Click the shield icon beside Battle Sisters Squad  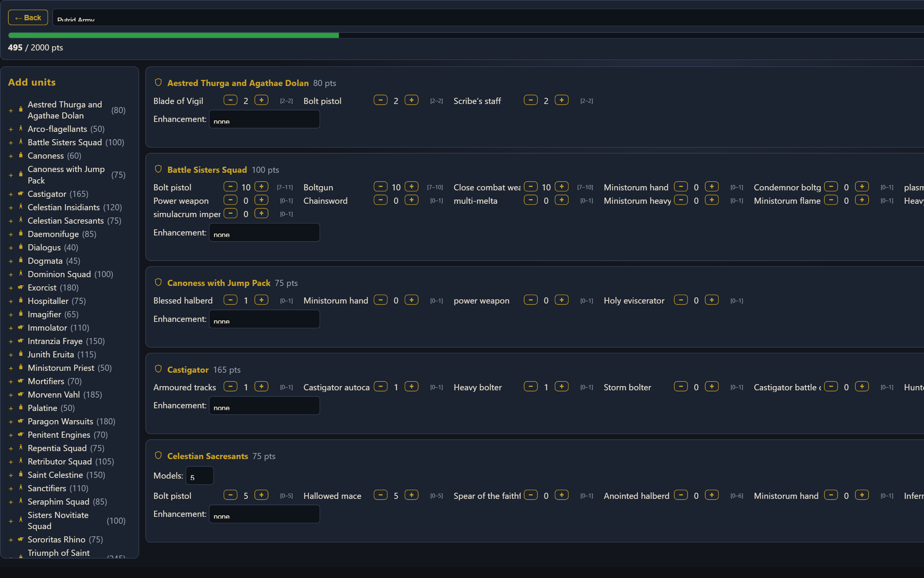click(x=158, y=169)
